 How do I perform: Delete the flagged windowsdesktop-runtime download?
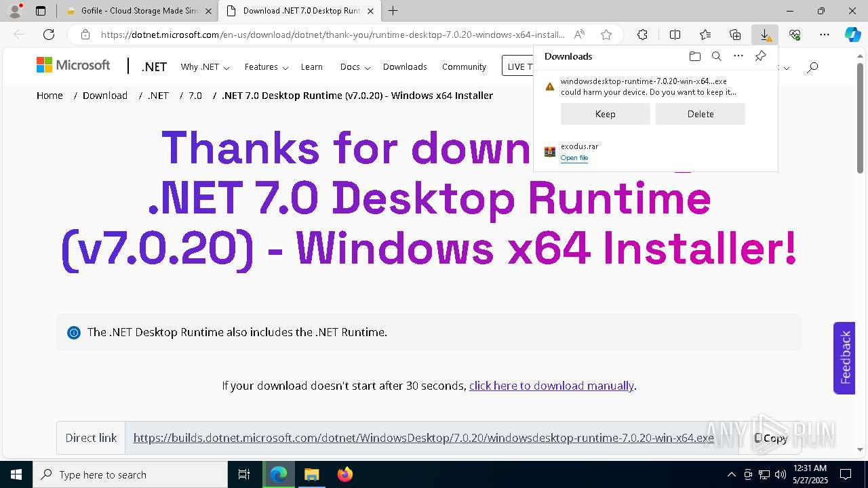pos(700,114)
